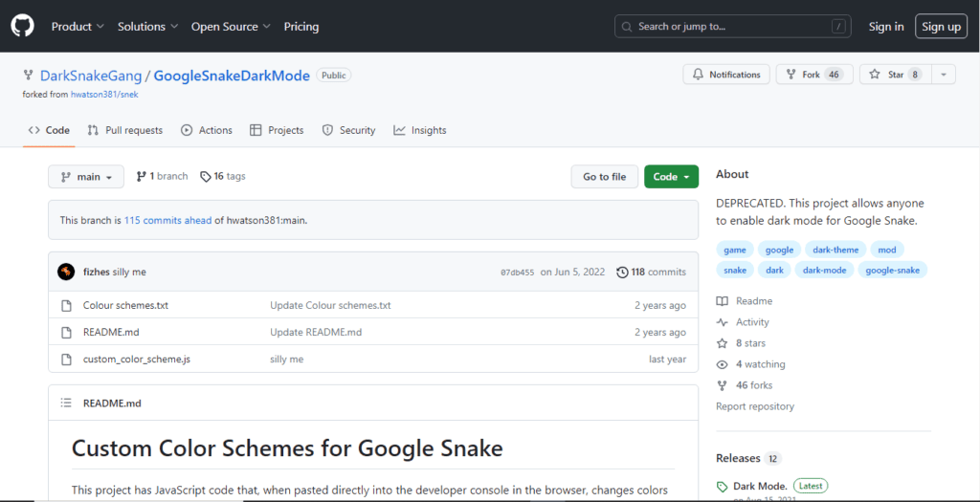Click the Sign up button
The height and width of the screenshot is (502, 980).
coord(942,27)
